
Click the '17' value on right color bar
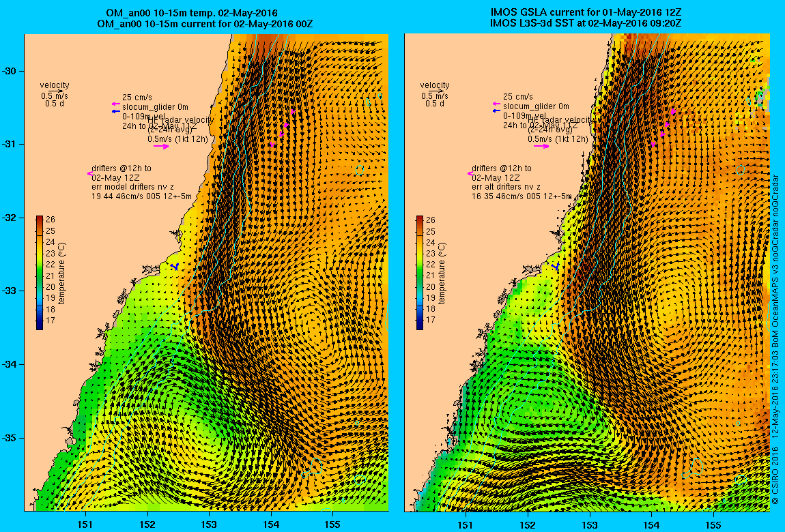pyautogui.click(x=431, y=320)
